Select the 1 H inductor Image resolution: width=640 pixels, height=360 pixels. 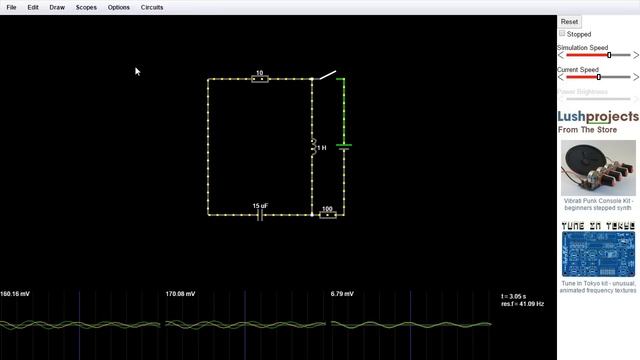tap(313, 147)
